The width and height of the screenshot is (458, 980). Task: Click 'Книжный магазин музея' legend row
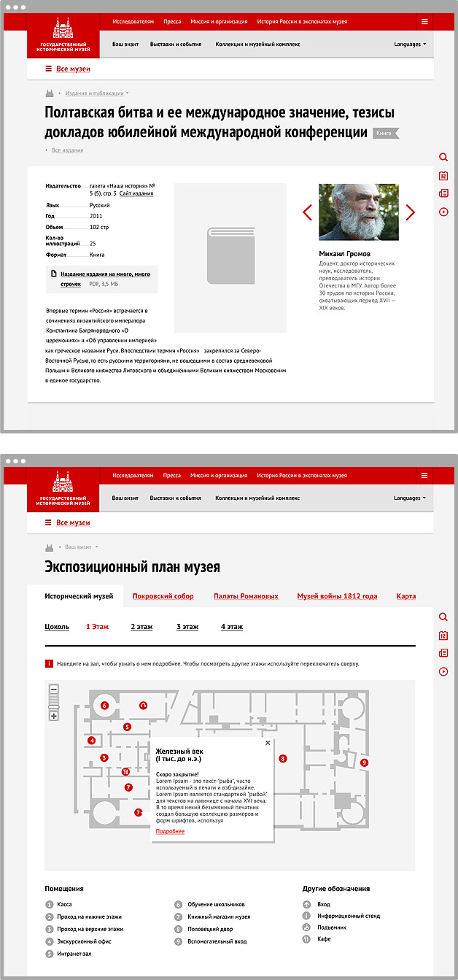click(x=212, y=917)
